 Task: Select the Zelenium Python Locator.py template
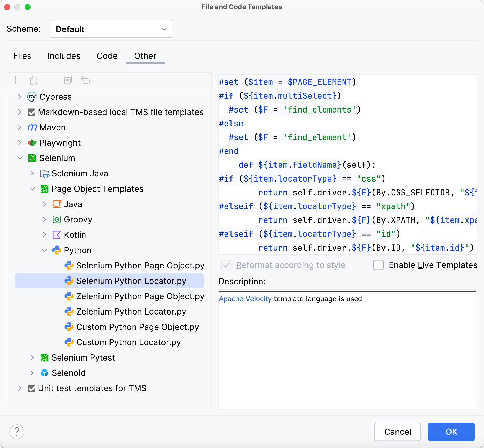coord(131,311)
